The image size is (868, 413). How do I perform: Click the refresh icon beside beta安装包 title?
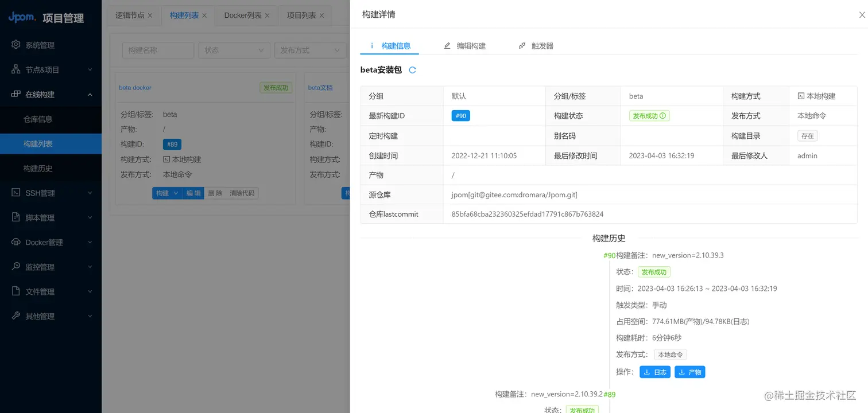412,70
